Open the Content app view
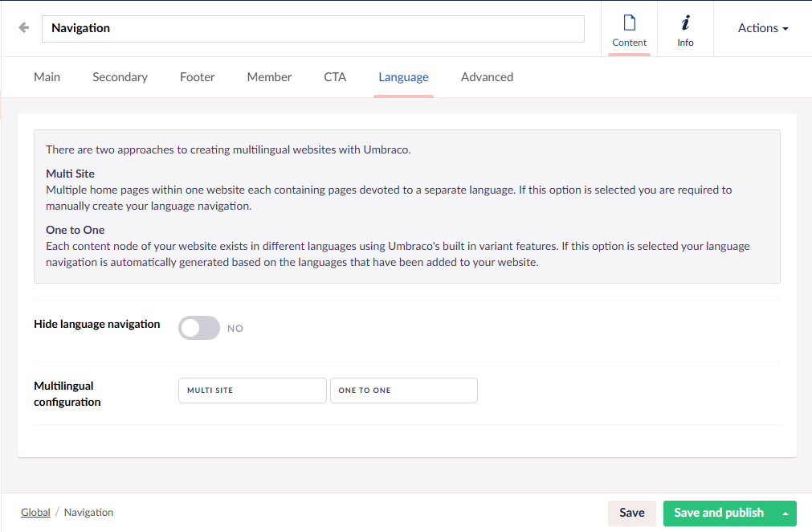The height and width of the screenshot is (532, 812). (629, 30)
